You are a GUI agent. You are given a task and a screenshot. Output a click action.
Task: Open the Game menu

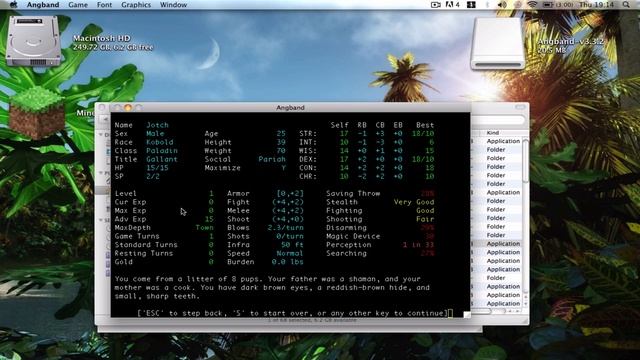[x=78, y=5]
